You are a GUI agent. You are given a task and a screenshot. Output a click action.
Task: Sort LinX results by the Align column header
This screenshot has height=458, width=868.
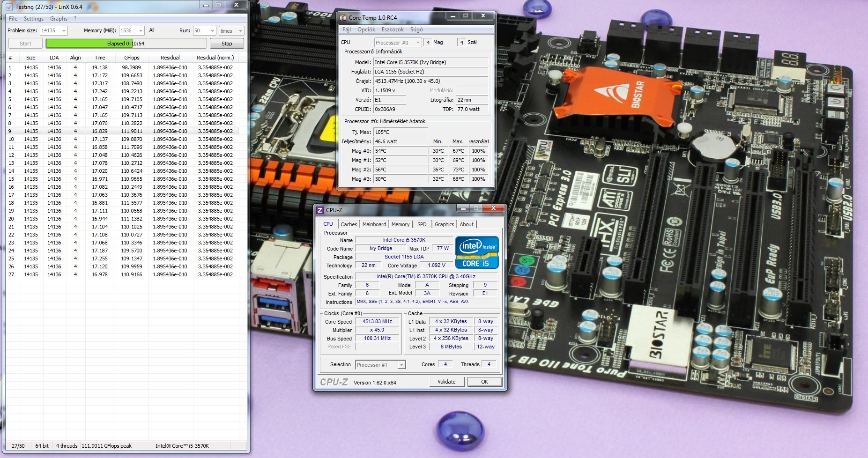(x=75, y=58)
